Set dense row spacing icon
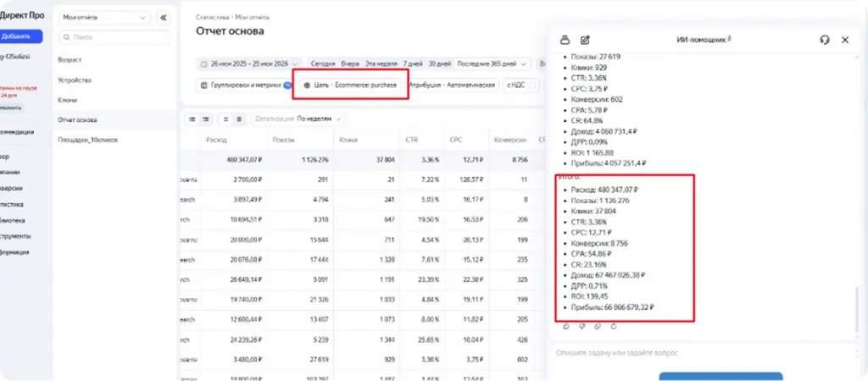868x381 pixels. 238,119
